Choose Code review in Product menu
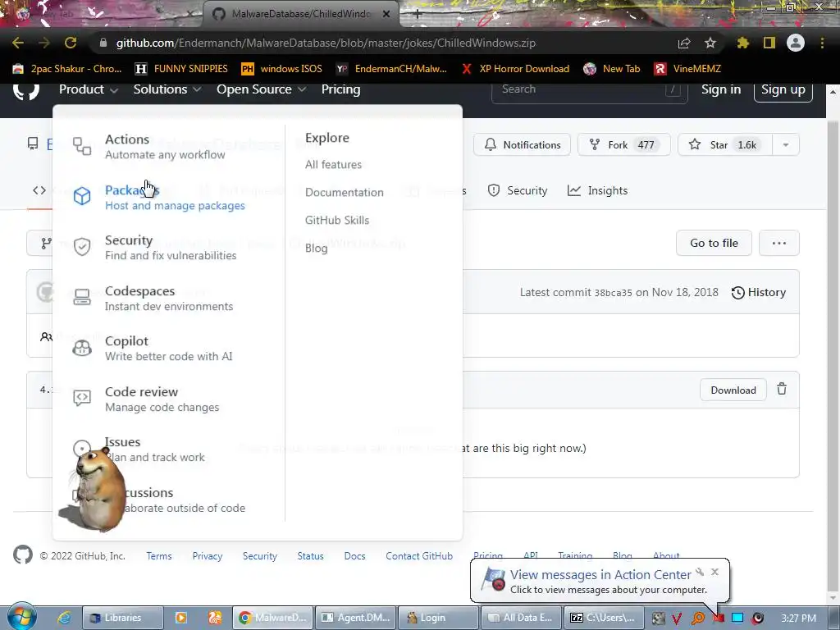Image resolution: width=840 pixels, height=630 pixels. [x=162, y=399]
